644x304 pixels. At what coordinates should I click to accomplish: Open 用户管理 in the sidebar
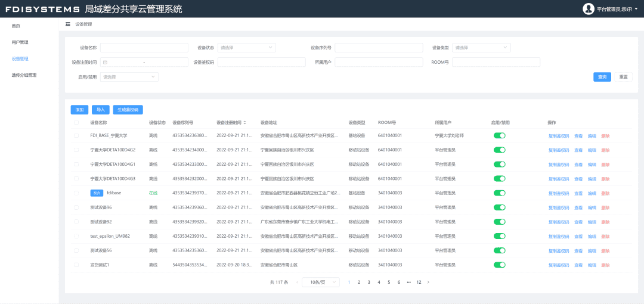(x=20, y=42)
